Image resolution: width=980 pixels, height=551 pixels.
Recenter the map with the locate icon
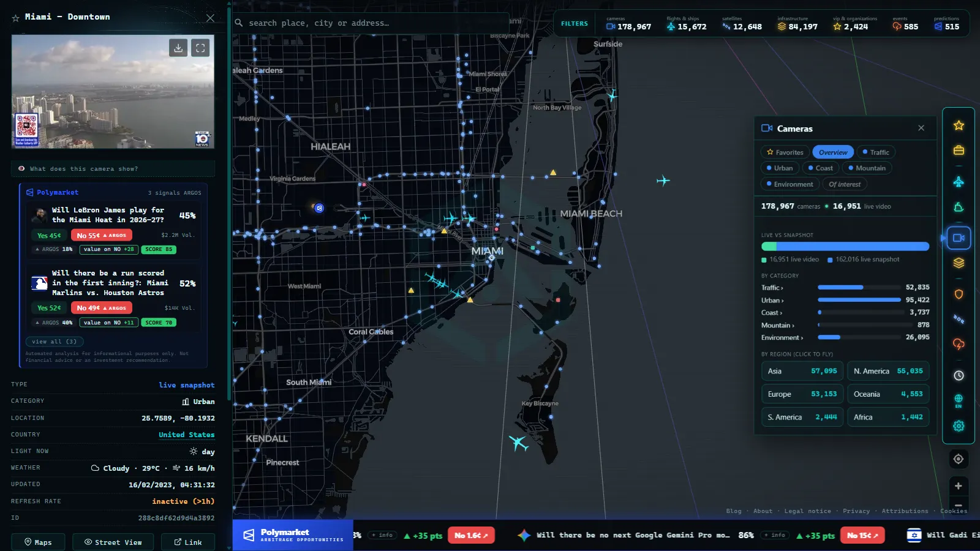coord(959,459)
